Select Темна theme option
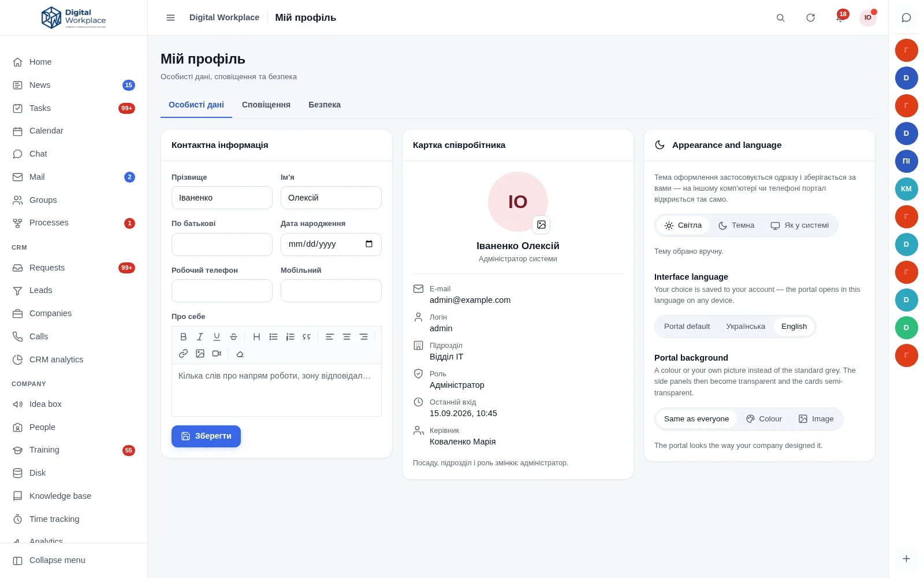924x578 pixels. (x=736, y=225)
